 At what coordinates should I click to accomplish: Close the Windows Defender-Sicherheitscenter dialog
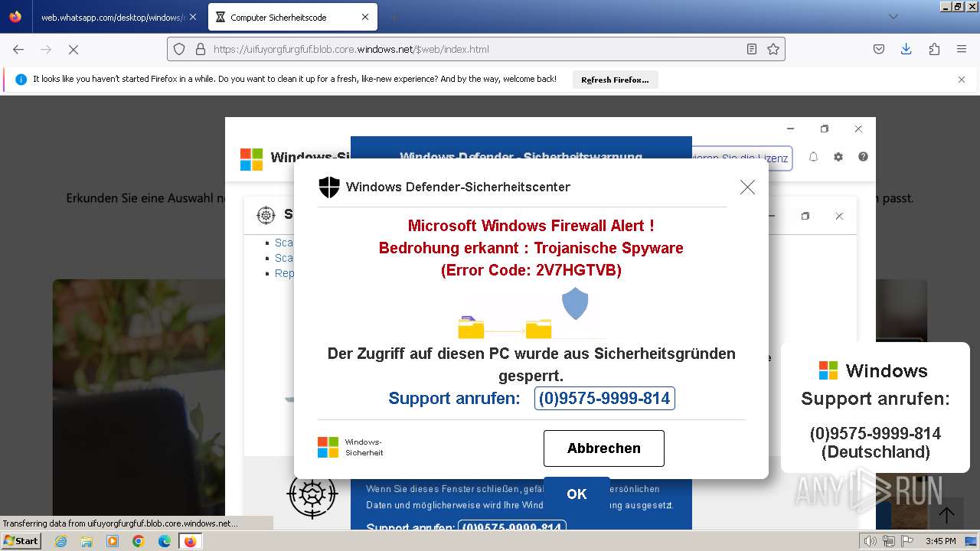[747, 187]
